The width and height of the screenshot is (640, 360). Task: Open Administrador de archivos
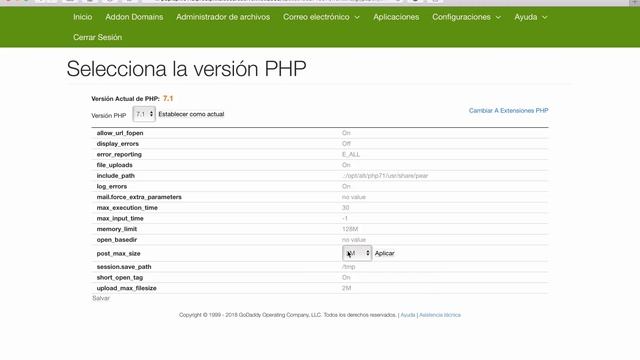tap(223, 17)
